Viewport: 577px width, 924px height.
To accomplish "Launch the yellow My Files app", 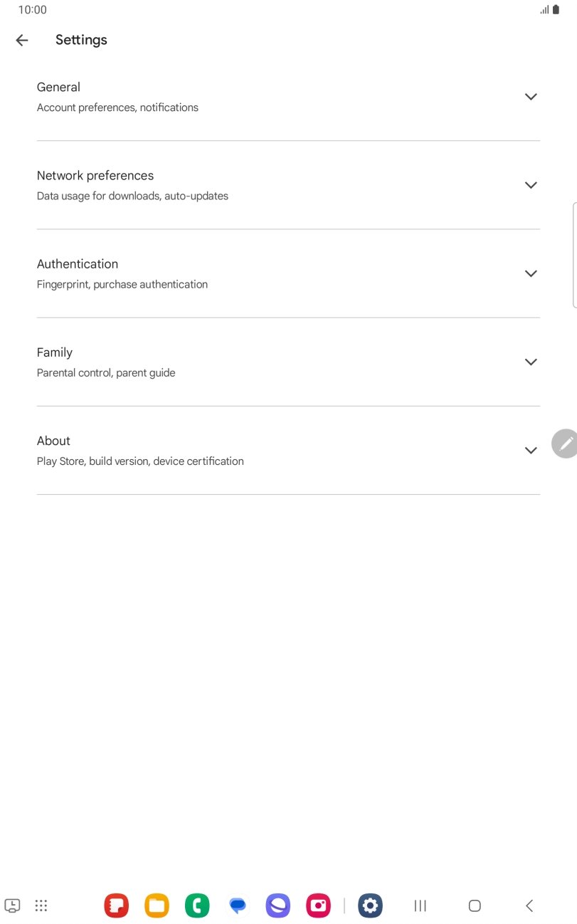I will pyautogui.click(x=157, y=905).
